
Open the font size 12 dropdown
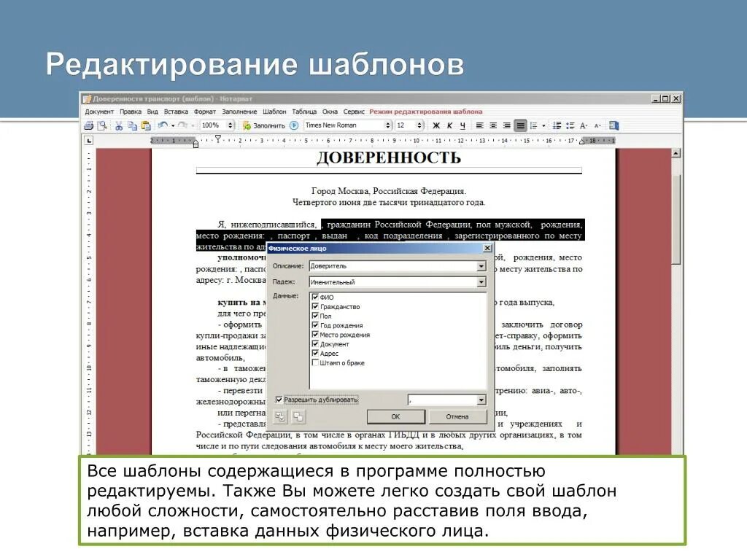tap(419, 125)
